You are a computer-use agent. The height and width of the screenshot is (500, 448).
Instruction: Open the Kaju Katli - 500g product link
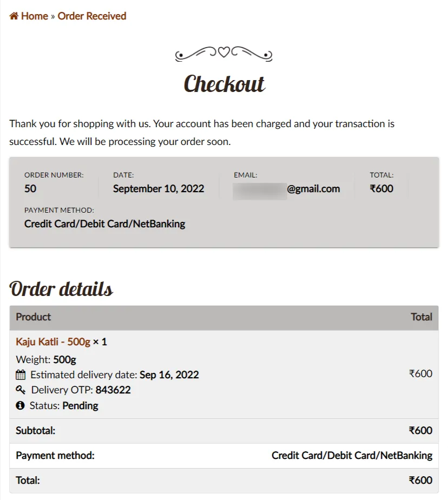[x=53, y=342]
